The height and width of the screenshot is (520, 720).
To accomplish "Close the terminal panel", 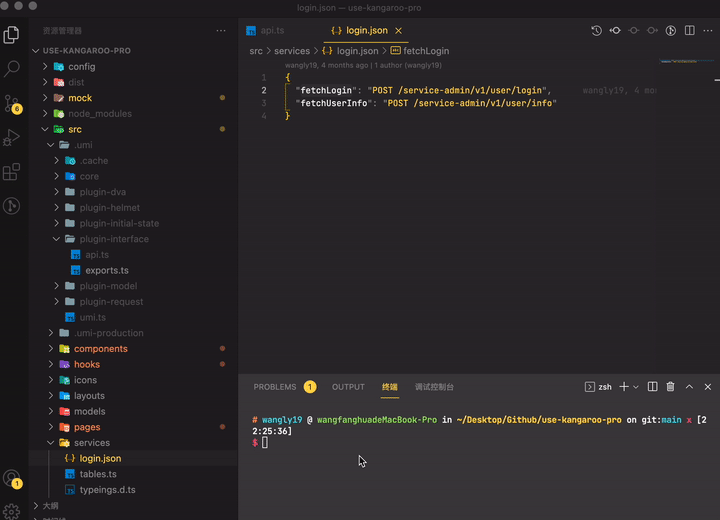I will pos(708,387).
